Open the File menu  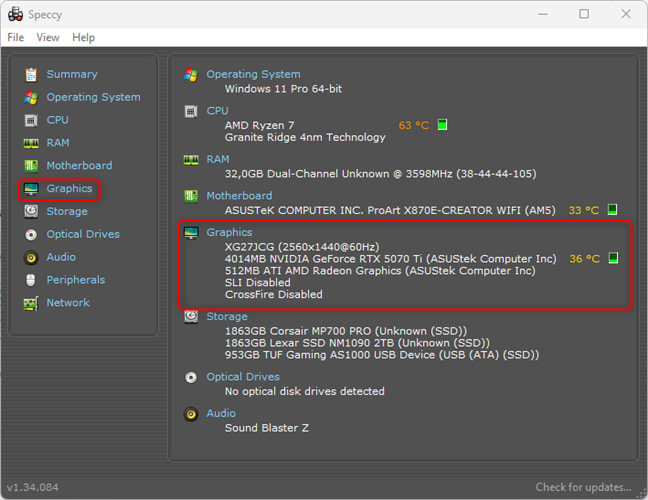(16, 38)
